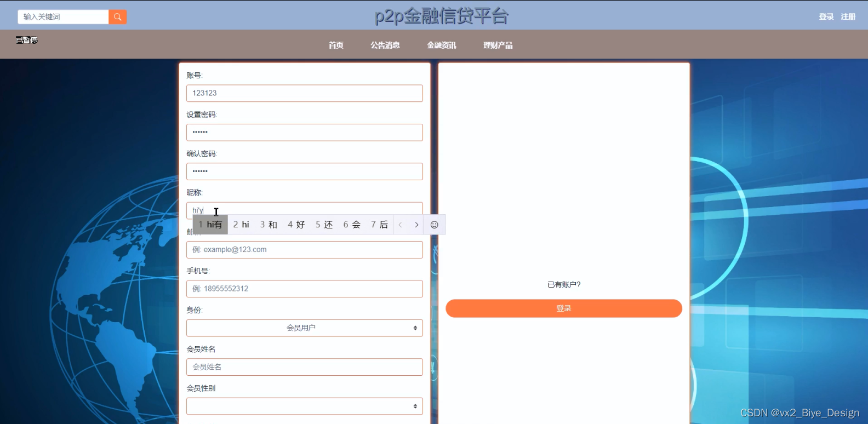This screenshot has height=424, width=868.
Task: Focus the keyword search input
Action: pyautogui.click(x=64, y=17)
